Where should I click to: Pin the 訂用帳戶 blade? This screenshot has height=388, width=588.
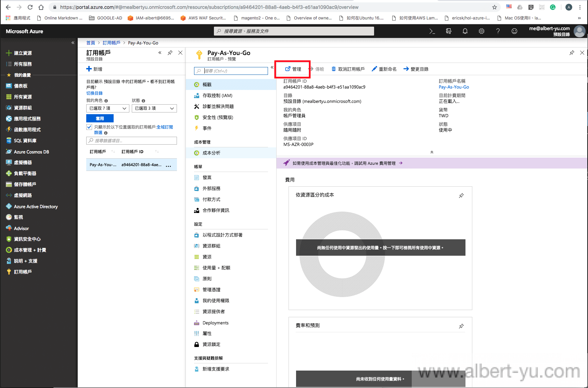coord(170,53)
